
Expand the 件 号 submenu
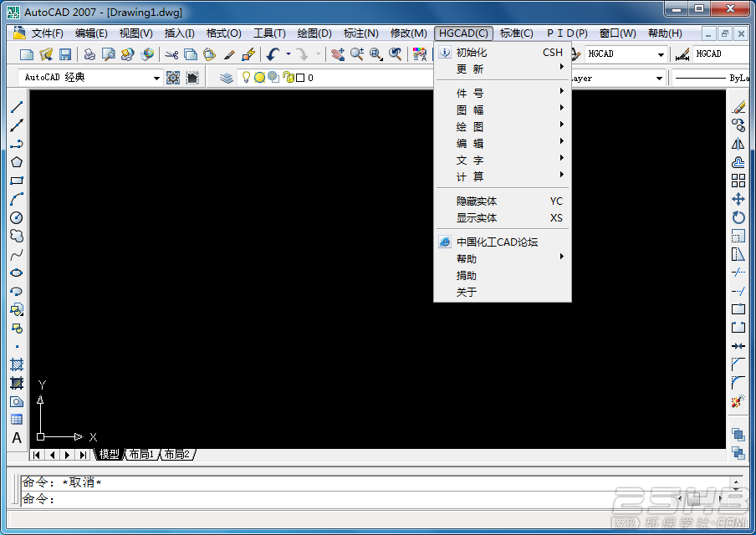[503, 93]
